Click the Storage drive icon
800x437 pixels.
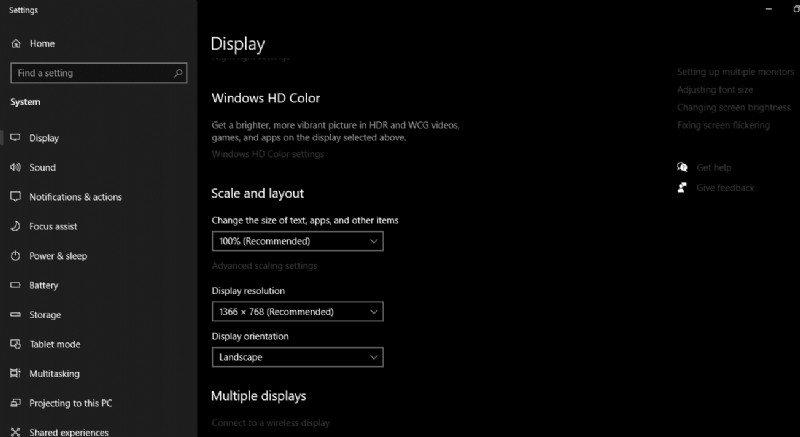click(15, 315)
